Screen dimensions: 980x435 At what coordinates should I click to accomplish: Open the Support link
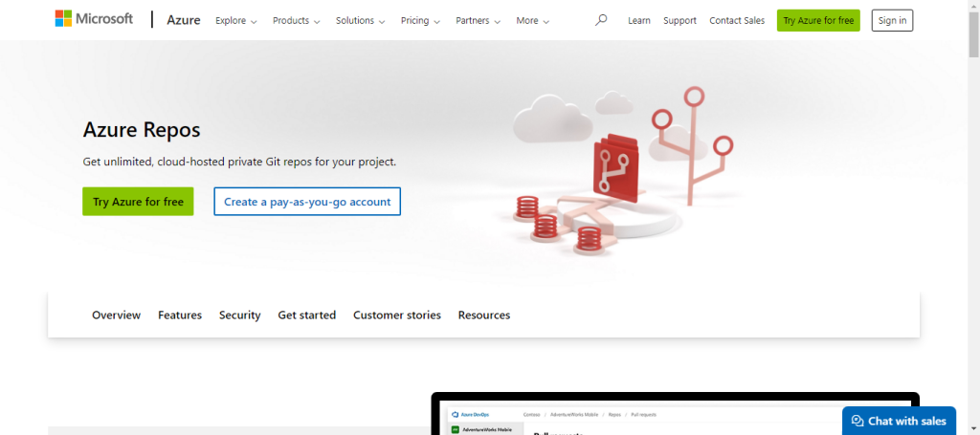point(679,21)
